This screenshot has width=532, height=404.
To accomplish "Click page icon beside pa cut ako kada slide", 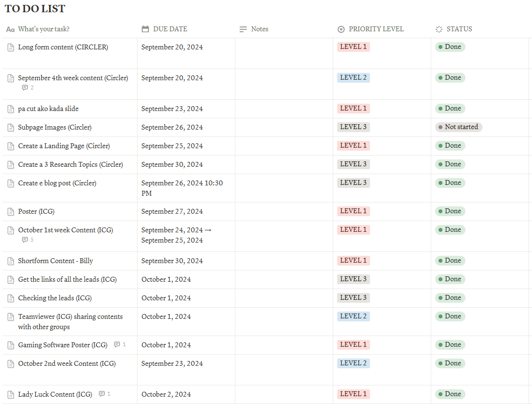I will [11, 109].
